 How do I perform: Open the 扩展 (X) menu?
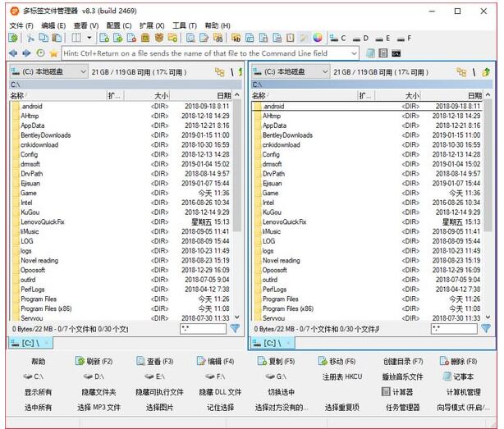coord(152,25)
